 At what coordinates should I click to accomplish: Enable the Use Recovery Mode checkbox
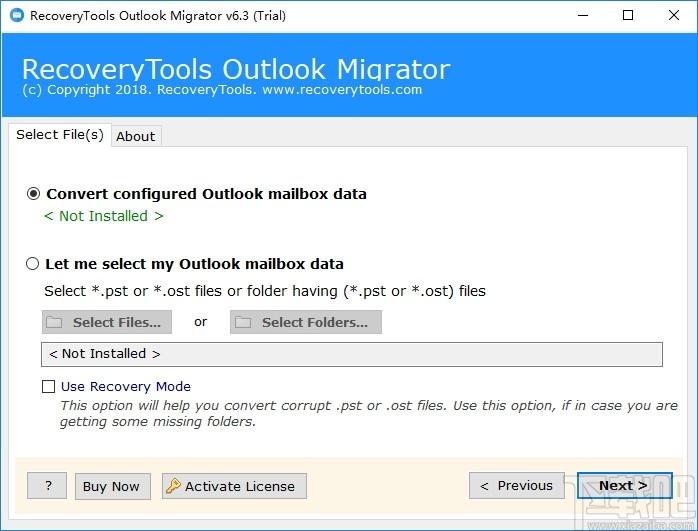[x=48, y=386]
